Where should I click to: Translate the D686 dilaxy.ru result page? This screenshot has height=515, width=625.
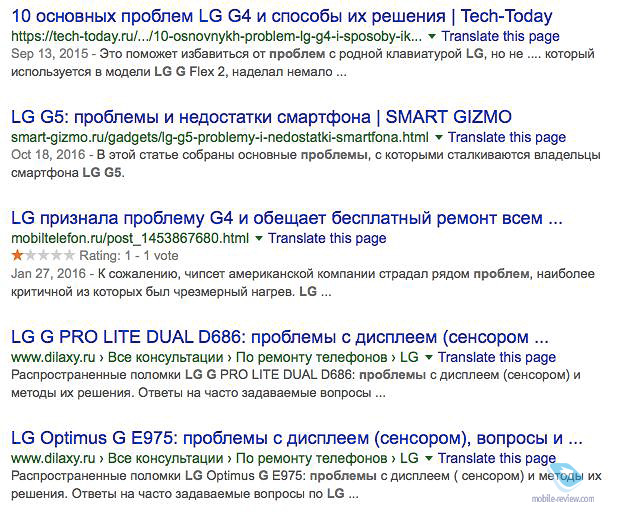497,357
